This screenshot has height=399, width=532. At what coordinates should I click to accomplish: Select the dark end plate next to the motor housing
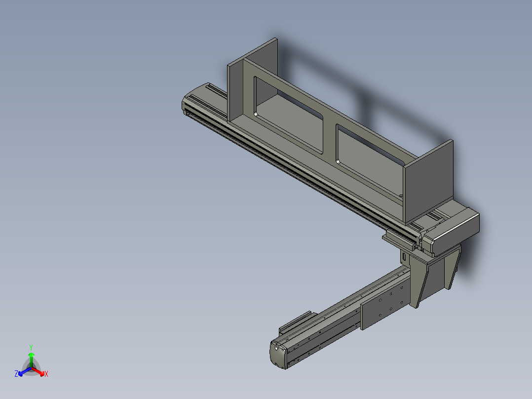pyautogui.click(x=429, y=182)
